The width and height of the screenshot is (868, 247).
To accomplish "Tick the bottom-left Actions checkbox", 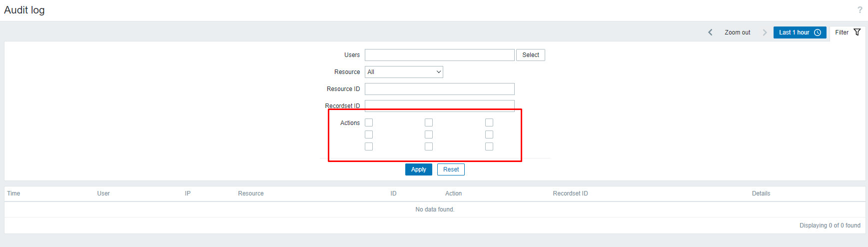I will (369, 146).
